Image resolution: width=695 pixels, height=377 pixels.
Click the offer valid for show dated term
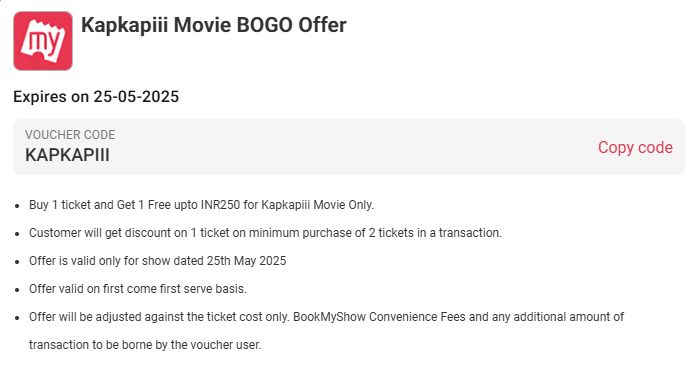click(158, 261)
